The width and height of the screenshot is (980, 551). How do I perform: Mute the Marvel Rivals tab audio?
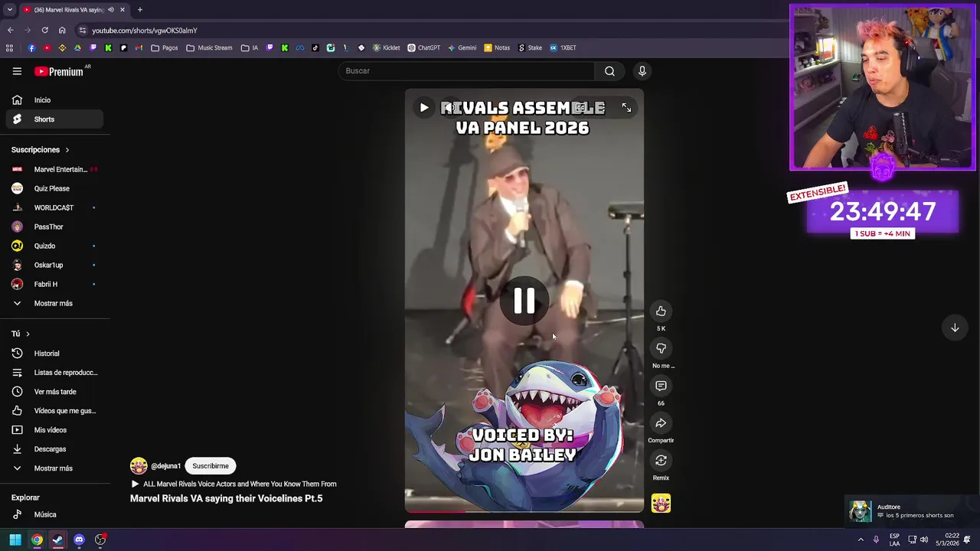pyautogui.click(x=111, y=10)
